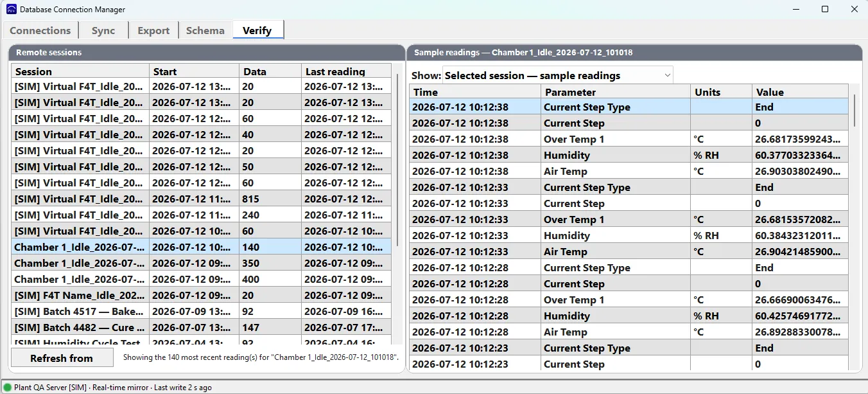This screenshot has height=394, width=868.
Task: Click the Over Temp 1 value 26.66690063476
Action: 800,300
